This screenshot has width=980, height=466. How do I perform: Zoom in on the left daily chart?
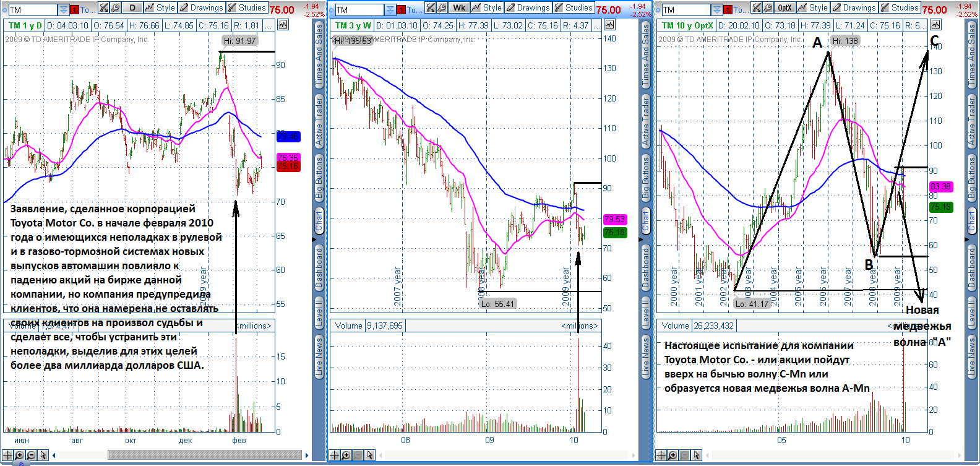tap(20, 455)
